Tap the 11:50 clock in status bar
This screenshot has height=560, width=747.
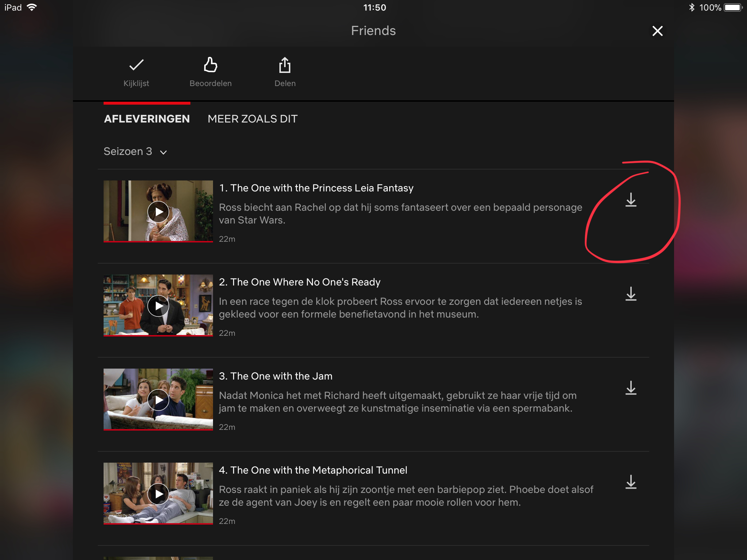(x=375, y=8)
